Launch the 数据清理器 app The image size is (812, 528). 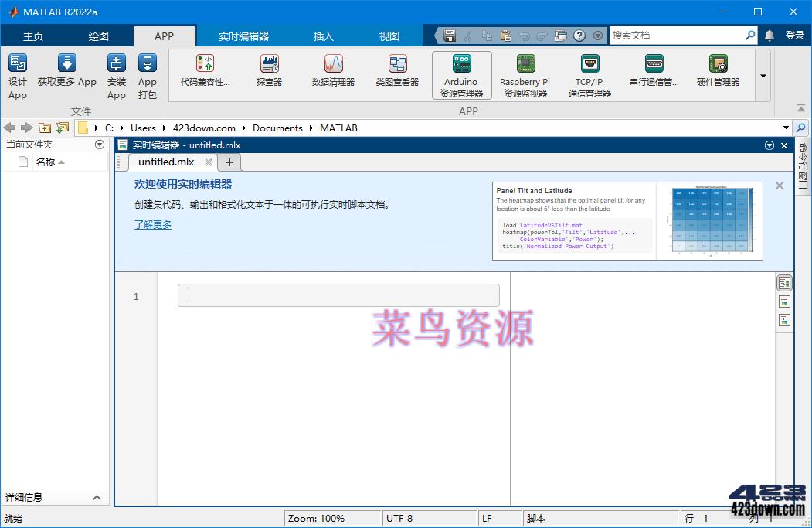(x=335, y=74)
